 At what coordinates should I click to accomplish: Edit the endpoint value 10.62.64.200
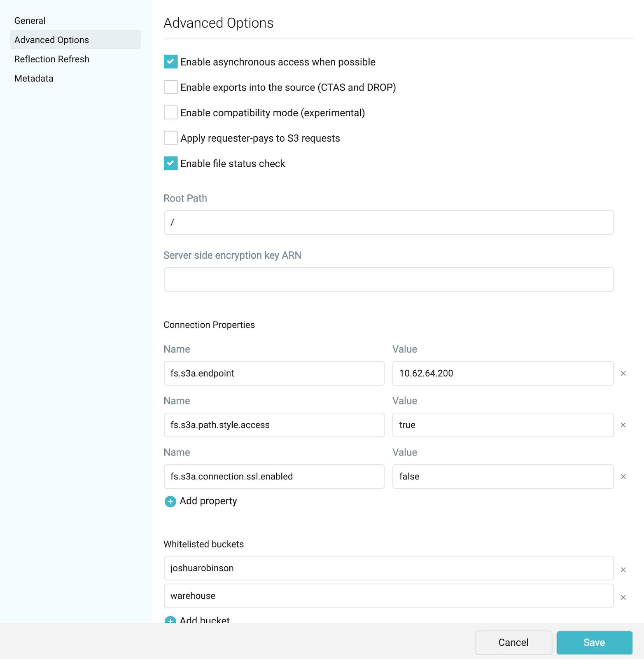(503, 374)
